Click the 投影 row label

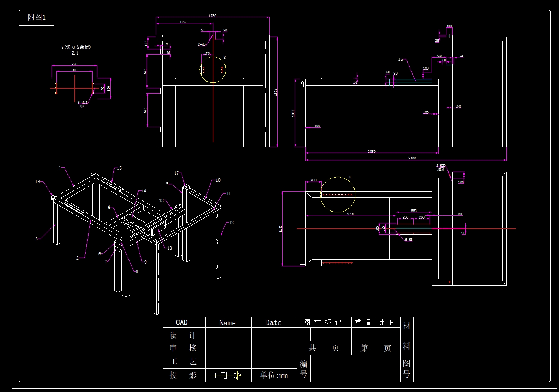point(183,375)
